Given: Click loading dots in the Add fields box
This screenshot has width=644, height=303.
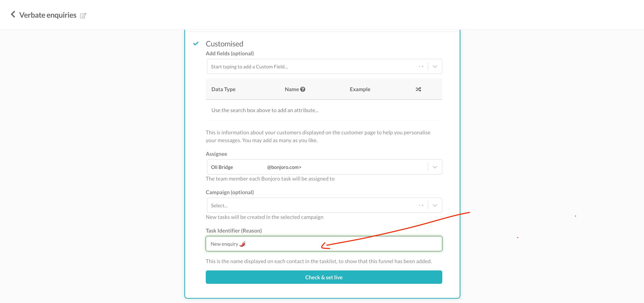Looking at the screenshot, I should coord(421,67).
